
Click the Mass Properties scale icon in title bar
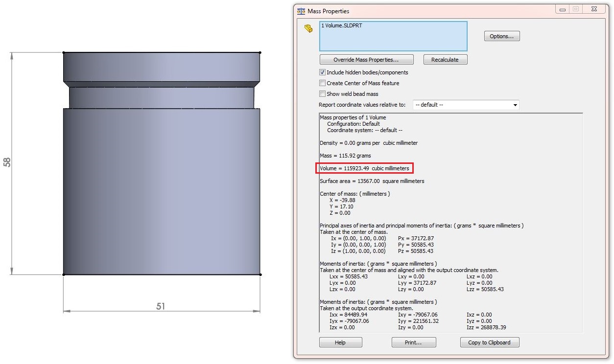click(301, 11)
